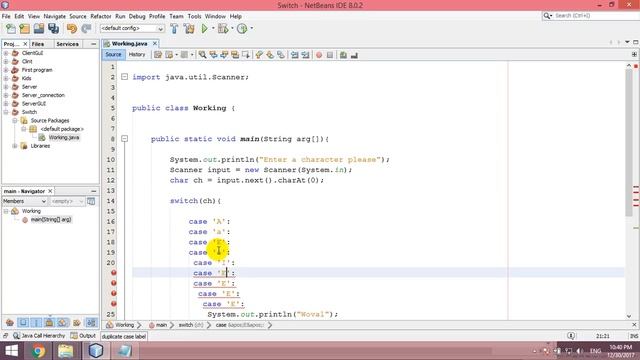Open the Profile Project dropdown arrow
The width and height of the screenshot is (640, 360).
click(x=251, y=29)
